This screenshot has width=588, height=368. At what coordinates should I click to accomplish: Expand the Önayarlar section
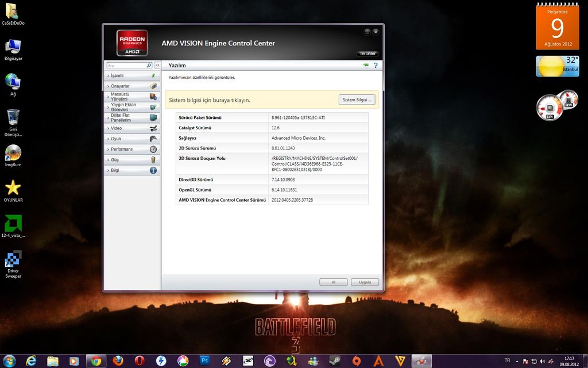[132, 86]
